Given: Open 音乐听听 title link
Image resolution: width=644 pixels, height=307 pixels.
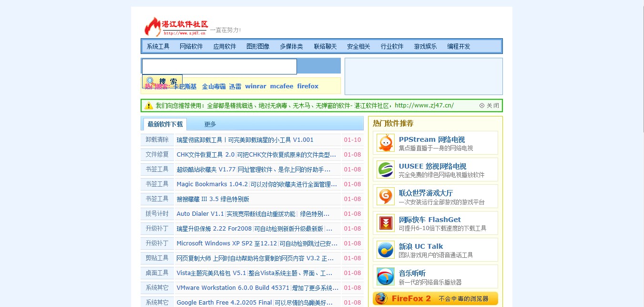Looking at the screenshot, I should click(412, 274).
